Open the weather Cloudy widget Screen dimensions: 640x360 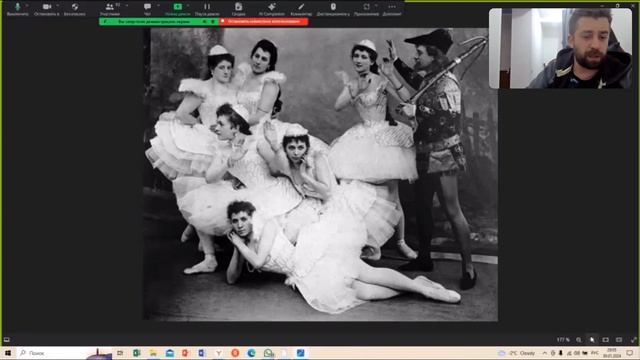(x=516, y=353)
